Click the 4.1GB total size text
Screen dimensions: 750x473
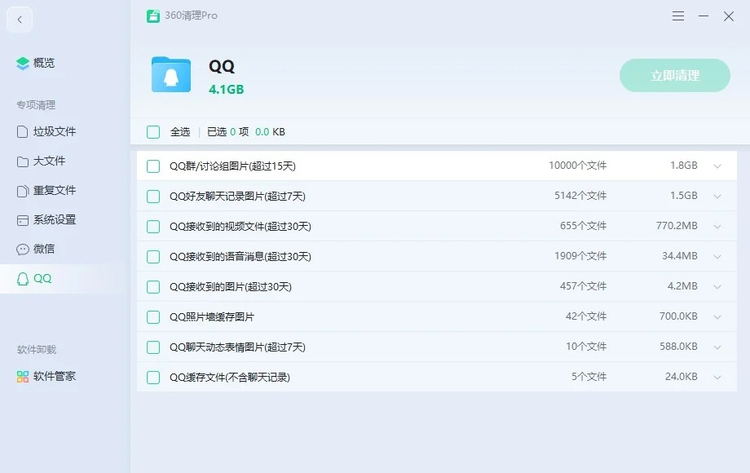pyautogui.click(x=226, y=89)
